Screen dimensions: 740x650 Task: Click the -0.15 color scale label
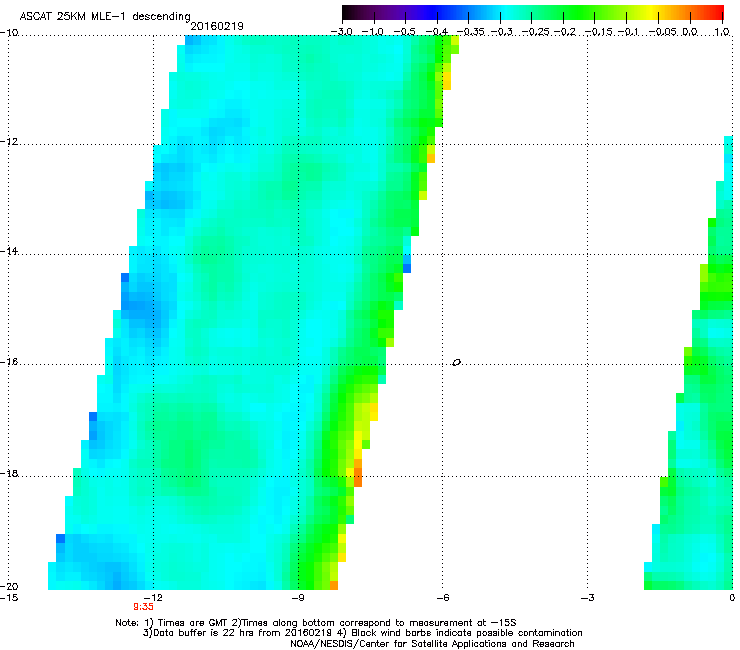598,32
